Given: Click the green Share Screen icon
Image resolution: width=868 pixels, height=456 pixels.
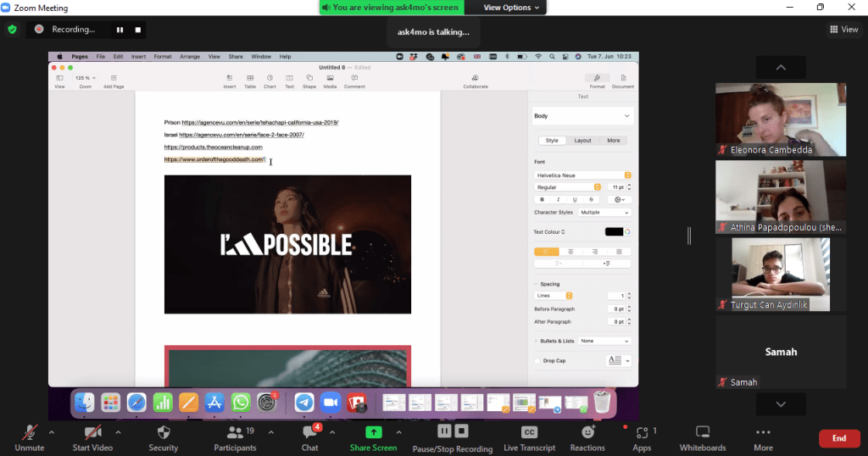Looking at the screenshot, I should (x=373, y=432).
